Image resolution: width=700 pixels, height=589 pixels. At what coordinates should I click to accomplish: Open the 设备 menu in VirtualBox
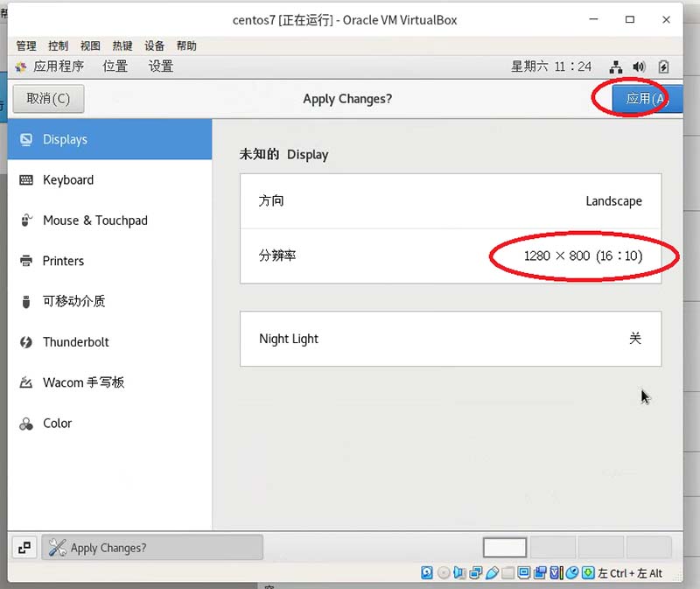pos(155,46)
